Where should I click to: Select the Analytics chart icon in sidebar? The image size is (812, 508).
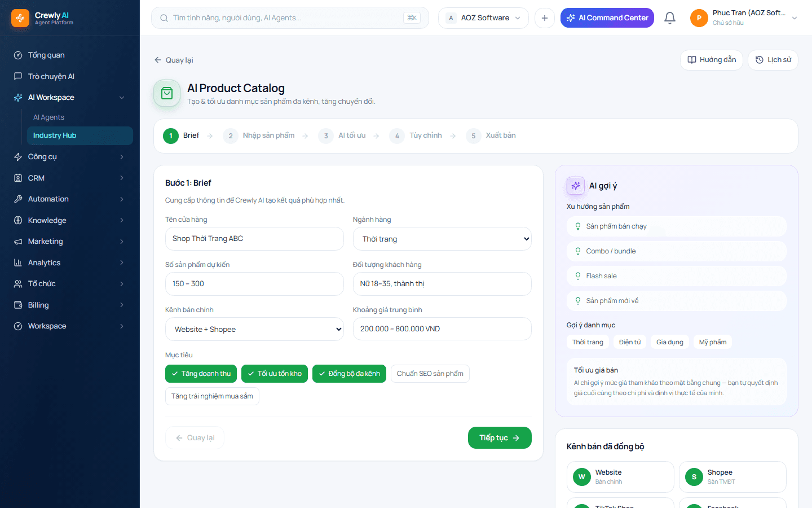18,262
